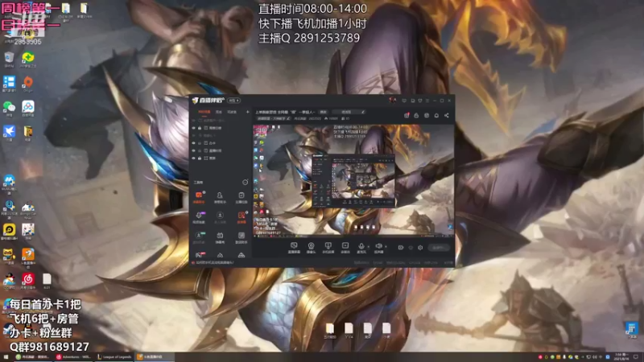Add a camera source from the bottom toolbar
The width and height of the screenshot is (644, 362).
[311, 247]
